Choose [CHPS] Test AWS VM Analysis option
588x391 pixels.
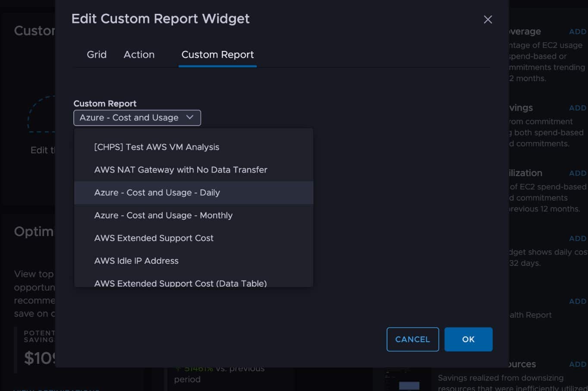(x=194, y=147)
